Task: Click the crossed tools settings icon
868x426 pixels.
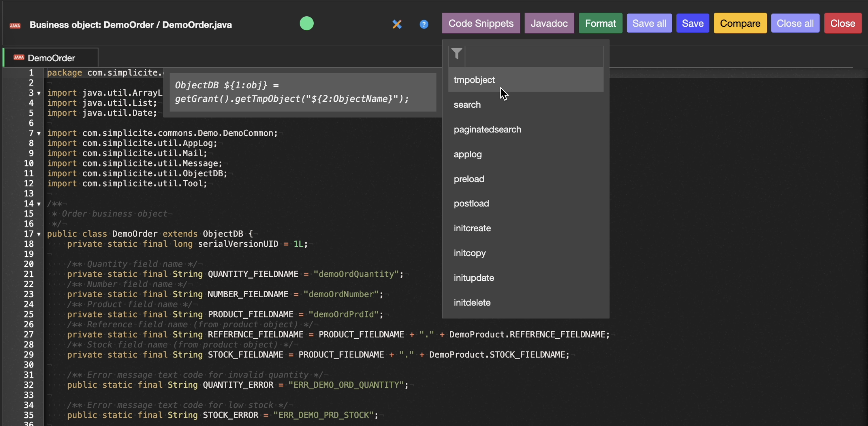Action: (397, 24)
